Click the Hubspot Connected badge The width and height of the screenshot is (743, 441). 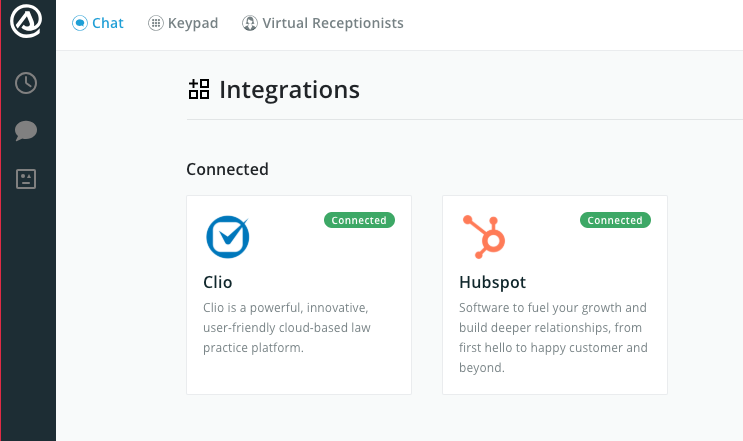pyautogui.click(x=615, y=220)
